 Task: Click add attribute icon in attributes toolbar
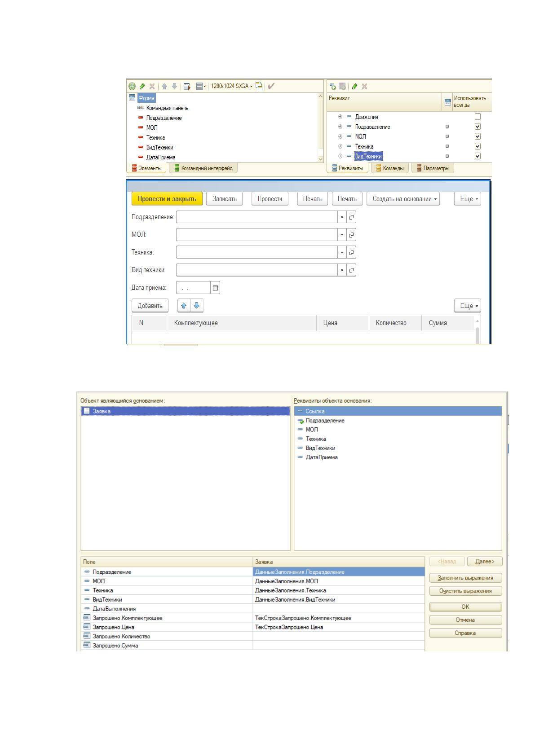tap(333, 86)
